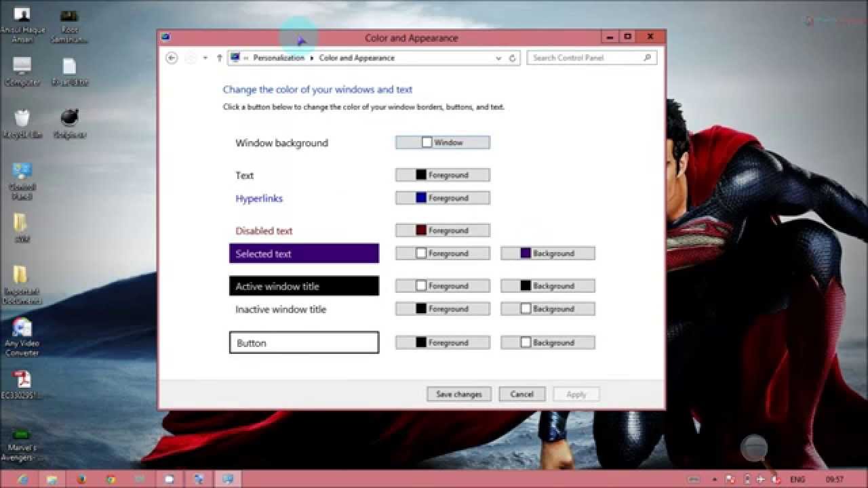
Task: Open the Button Background color picker
Action: 548,343
